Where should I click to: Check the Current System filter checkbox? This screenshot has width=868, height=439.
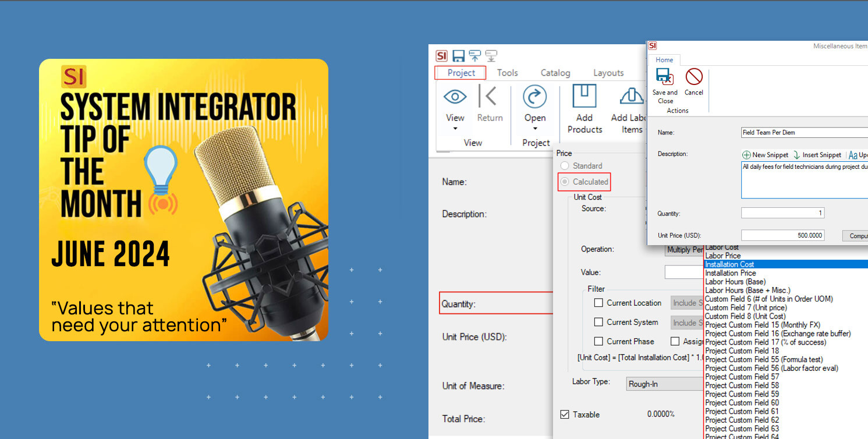click(x=598, y=322)
